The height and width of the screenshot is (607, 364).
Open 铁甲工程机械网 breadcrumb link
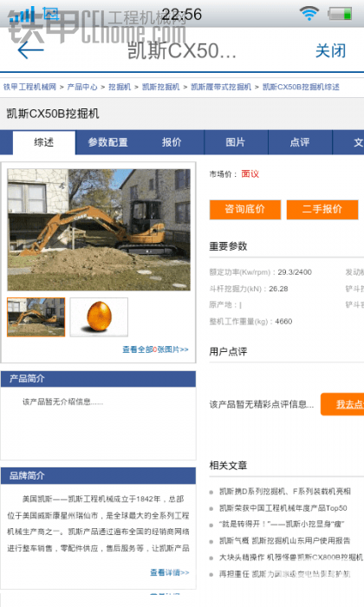pos(29,87)
